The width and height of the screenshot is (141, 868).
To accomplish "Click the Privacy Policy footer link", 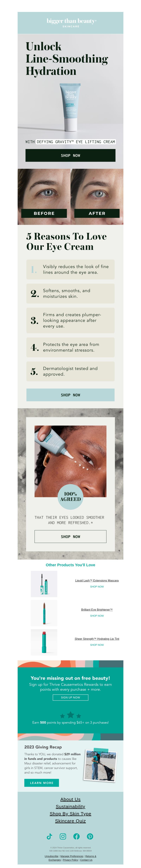I will click(70, 860).
